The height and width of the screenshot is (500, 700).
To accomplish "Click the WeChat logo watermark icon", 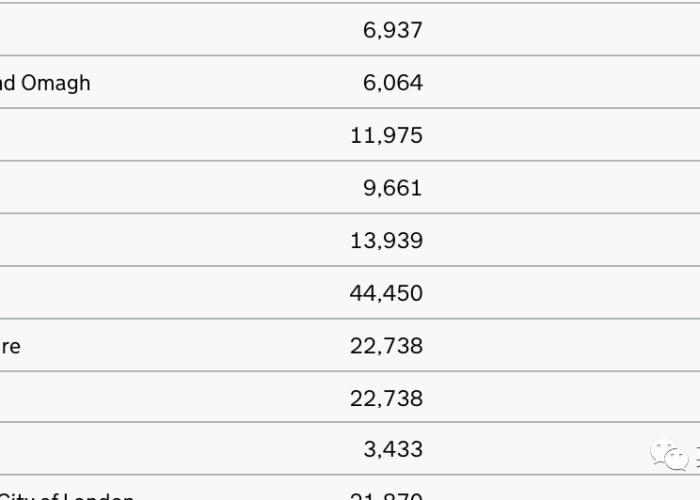I will pos(669,454).
